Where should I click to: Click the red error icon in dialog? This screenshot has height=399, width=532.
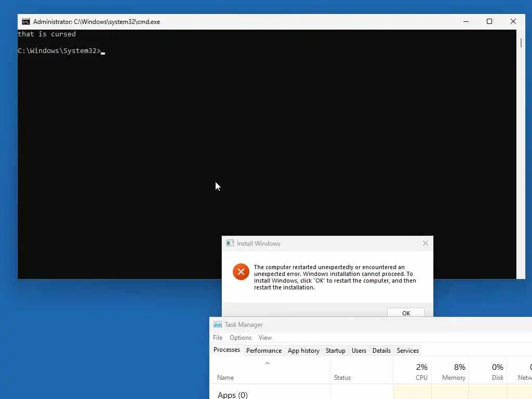coord(241,272)
